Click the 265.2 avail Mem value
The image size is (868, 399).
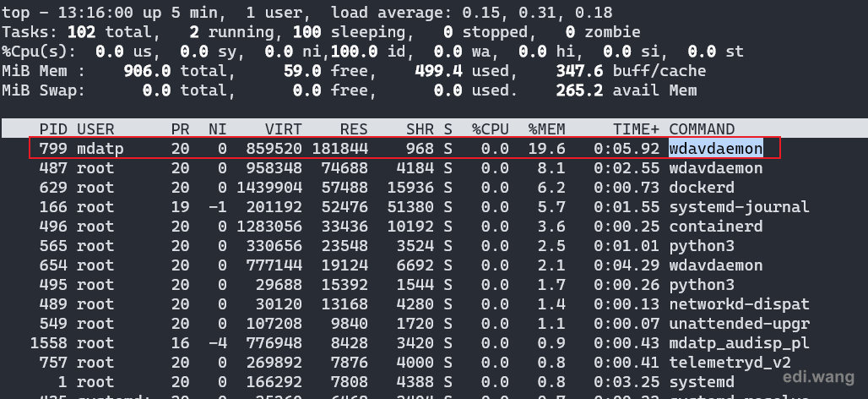pyautogui.click(x=579, y=90)
